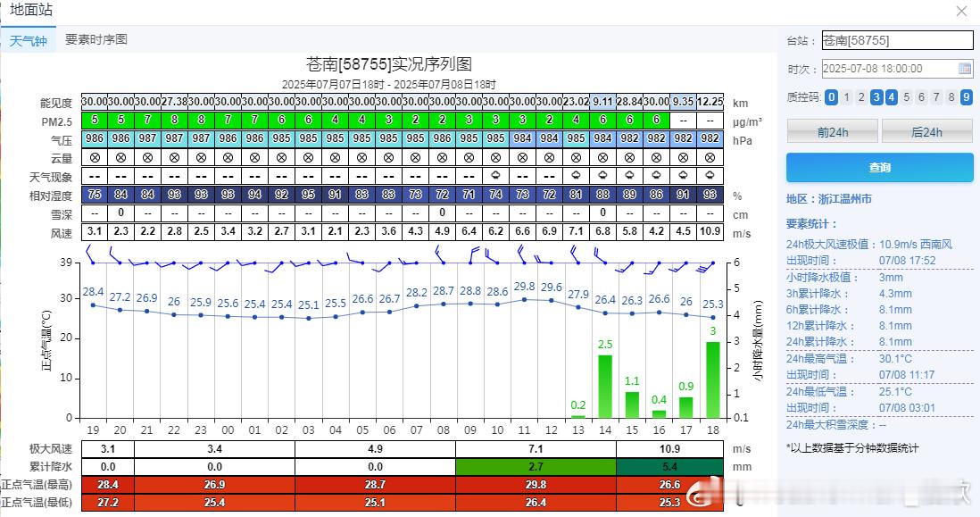Click the visibility cell 9.11

pyautogui.click(x=602, y=101)
